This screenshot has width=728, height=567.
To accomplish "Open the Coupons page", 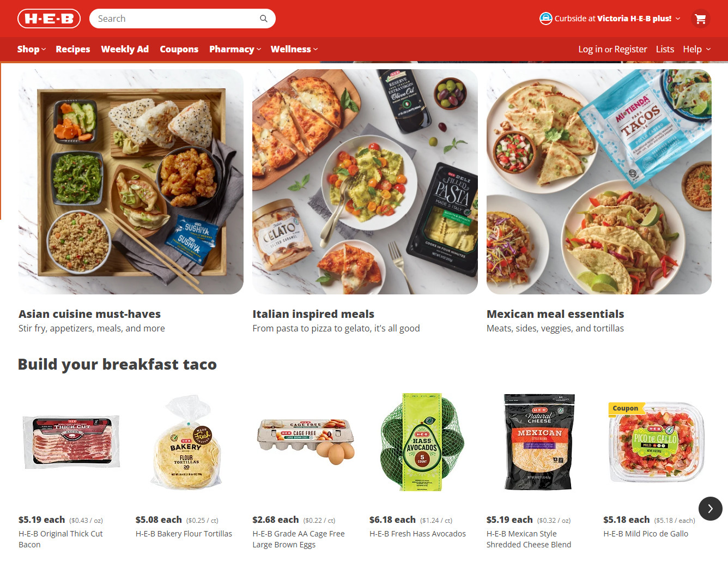I will (x=179, y=49).
